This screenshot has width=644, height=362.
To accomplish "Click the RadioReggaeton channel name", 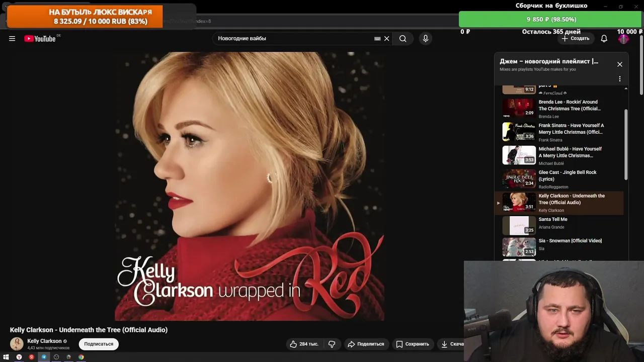I will tap(553, 187).
